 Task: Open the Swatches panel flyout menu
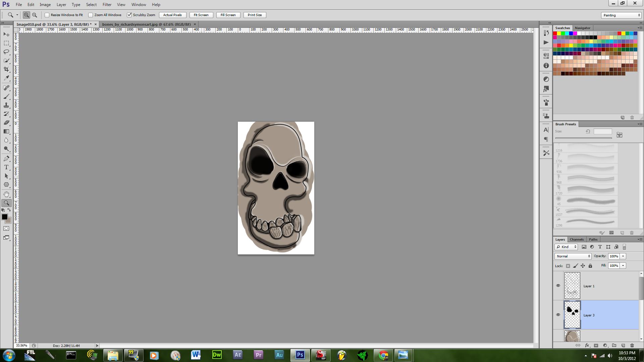(x=639, y=28)
